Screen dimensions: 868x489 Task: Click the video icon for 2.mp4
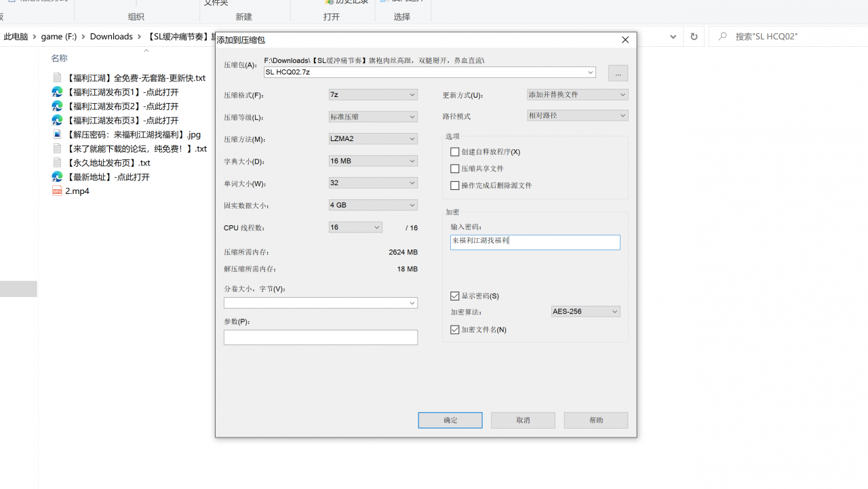58,191
